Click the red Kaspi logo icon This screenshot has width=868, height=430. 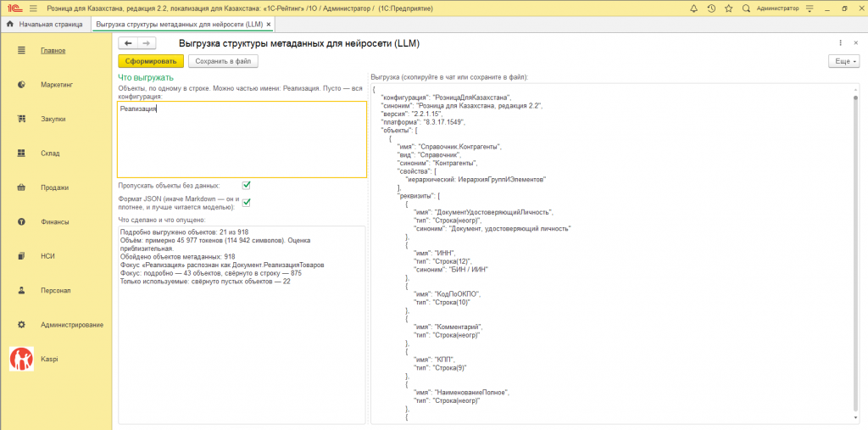(x=21, y=359)
